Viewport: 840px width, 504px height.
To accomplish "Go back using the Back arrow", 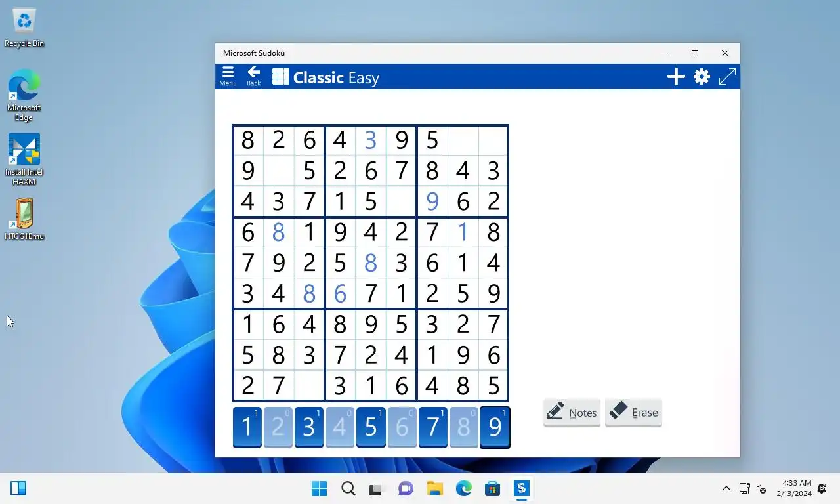I will coord(253,76).
